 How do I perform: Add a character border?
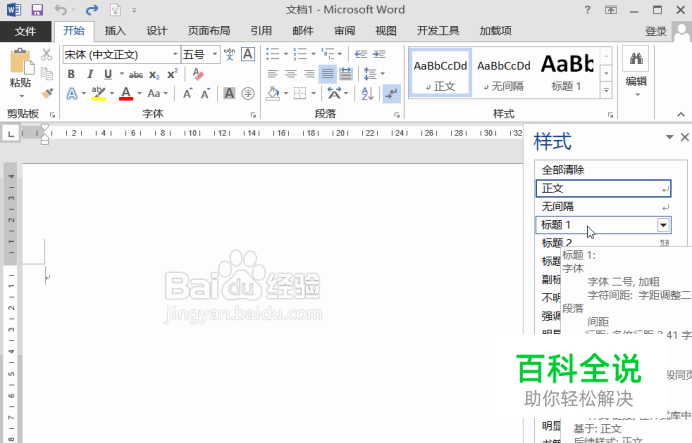pos(248,54)
